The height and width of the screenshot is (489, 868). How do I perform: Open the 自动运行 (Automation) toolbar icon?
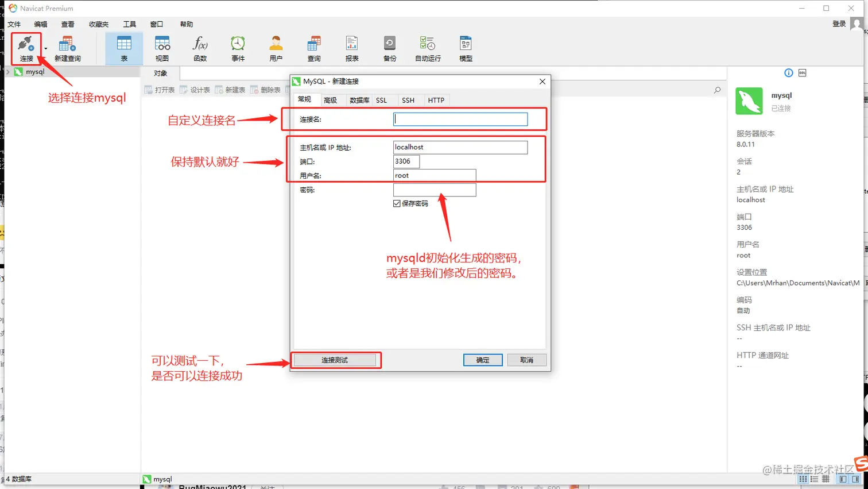428,49
